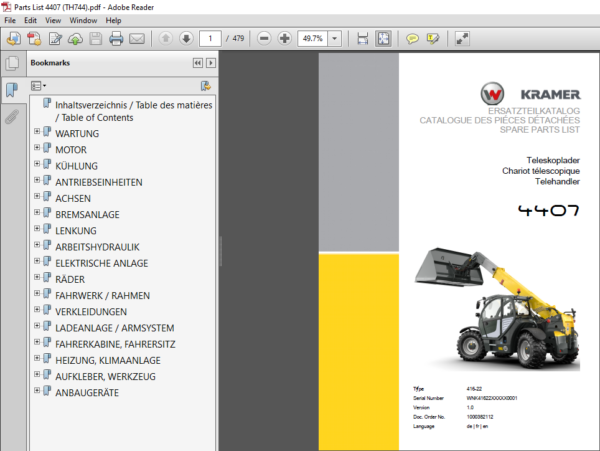The image size is (600, 451).
Task: Go to previous page arrow
Action: 166,38
